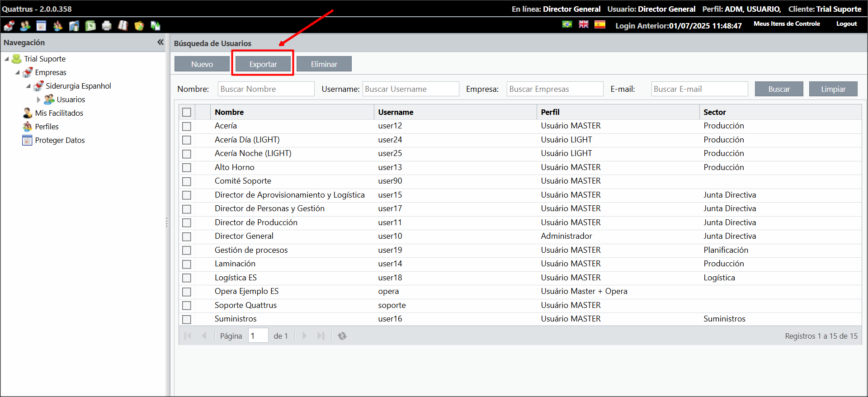Click the calendar icon in the toolbar
The height and width of the screenshot is (397, 868).
[x=41, y=26]
